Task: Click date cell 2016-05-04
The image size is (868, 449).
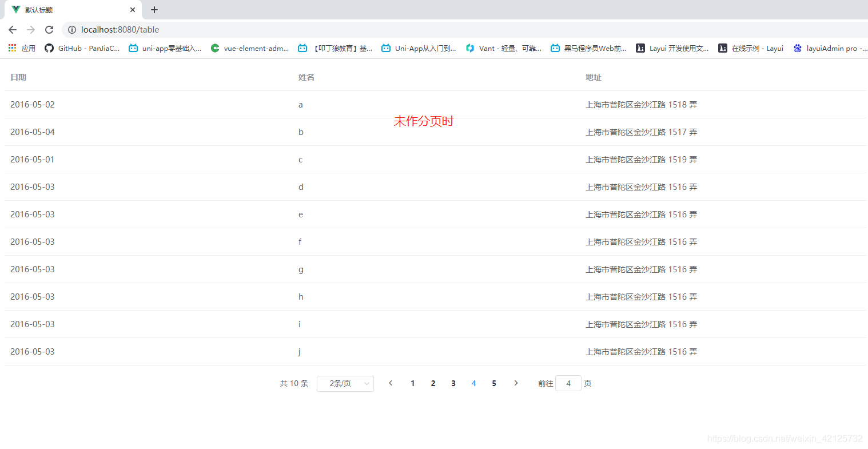Action: pos(33,132)
